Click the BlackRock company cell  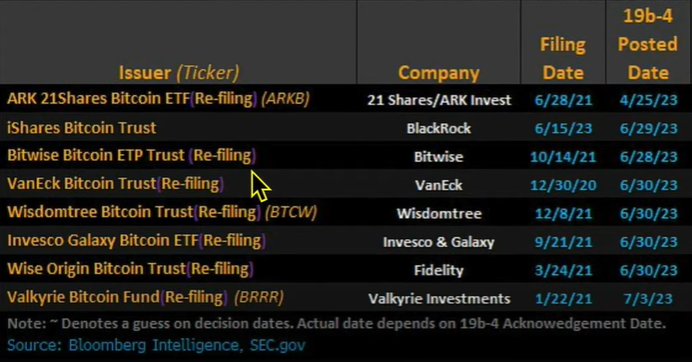pyautogui.click(x=439, y=128)
